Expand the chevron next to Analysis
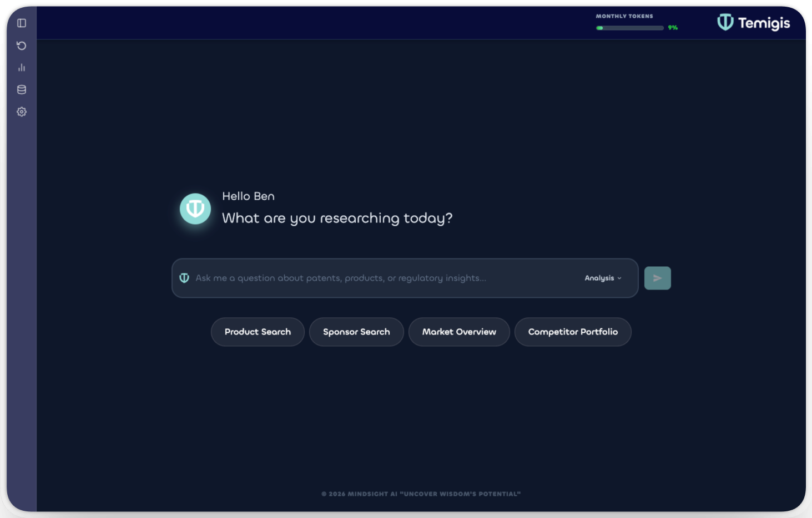 (x=619, y=278)
